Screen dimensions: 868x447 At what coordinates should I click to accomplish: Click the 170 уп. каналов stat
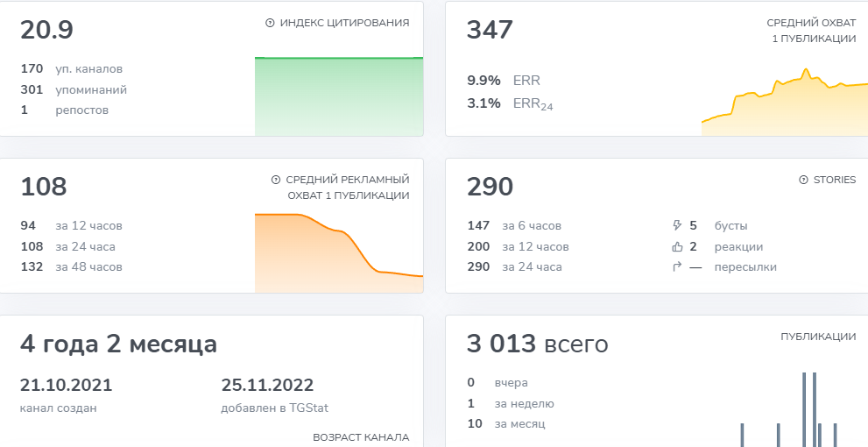point(72,68)
